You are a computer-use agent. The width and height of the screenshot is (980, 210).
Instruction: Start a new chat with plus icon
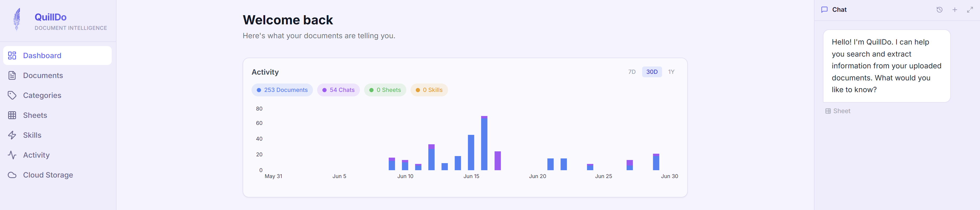pyautogui.click(x=955, y=10)
